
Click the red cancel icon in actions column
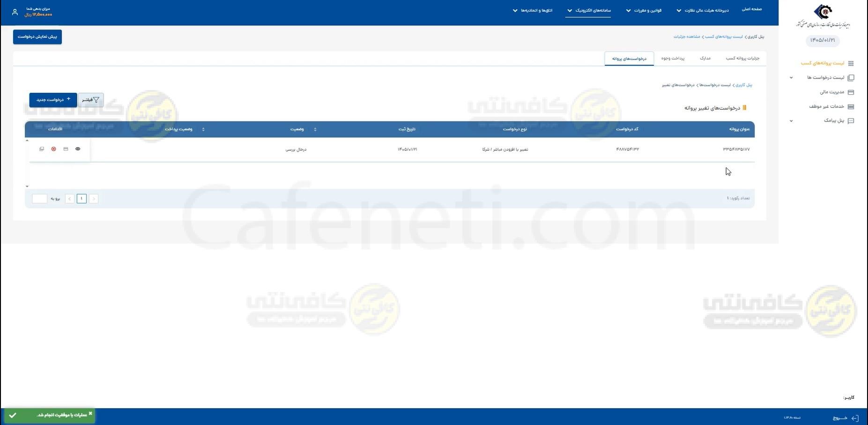[x=53, y=149]
